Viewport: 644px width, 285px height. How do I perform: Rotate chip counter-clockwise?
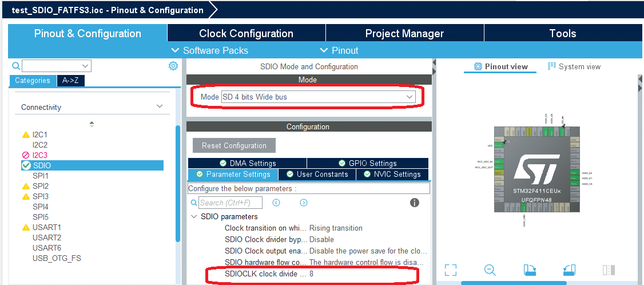569,270
